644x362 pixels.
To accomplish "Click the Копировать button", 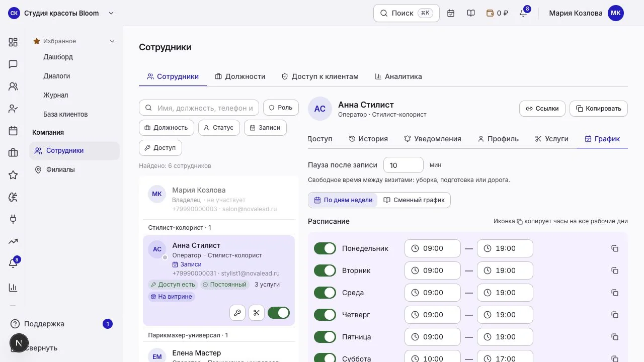I will click(x=599, y=109).
